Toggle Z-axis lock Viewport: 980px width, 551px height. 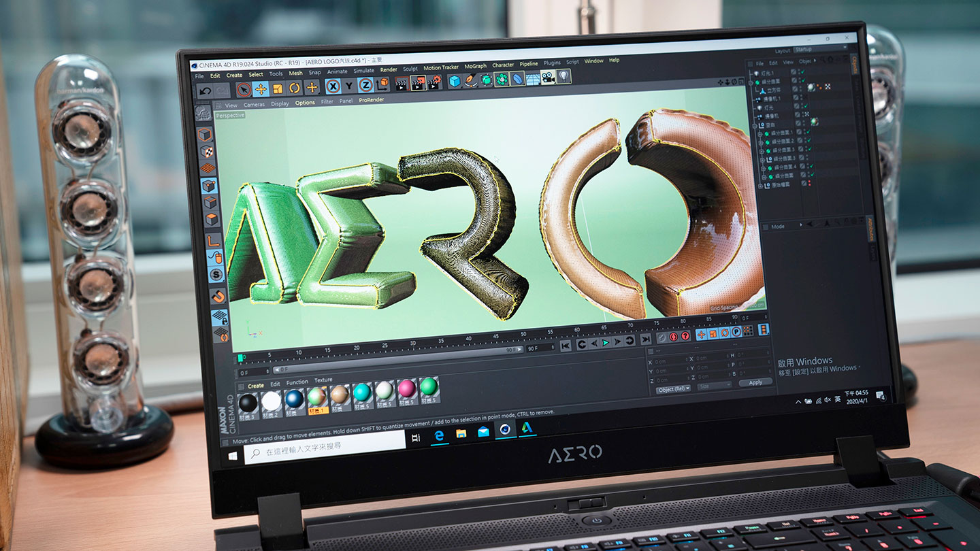pos(365,85)
